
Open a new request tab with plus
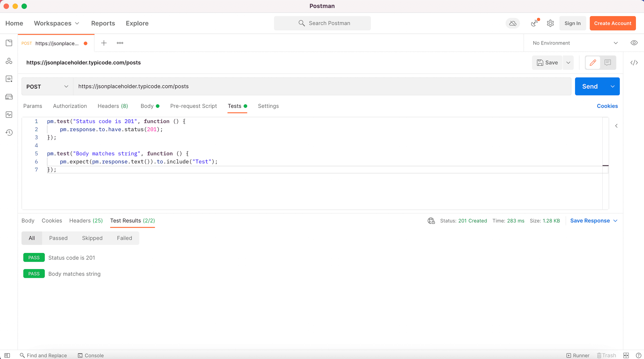click(x=104, y=43)
